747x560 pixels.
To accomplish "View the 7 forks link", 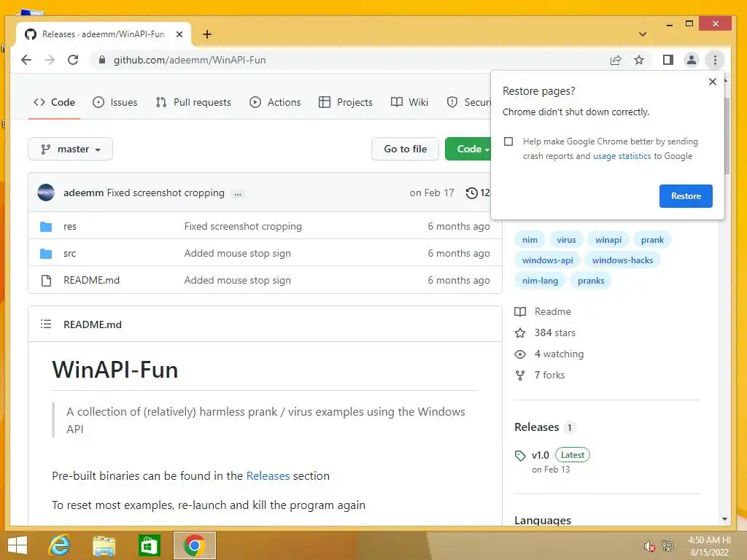I will (x=540, y=376).
